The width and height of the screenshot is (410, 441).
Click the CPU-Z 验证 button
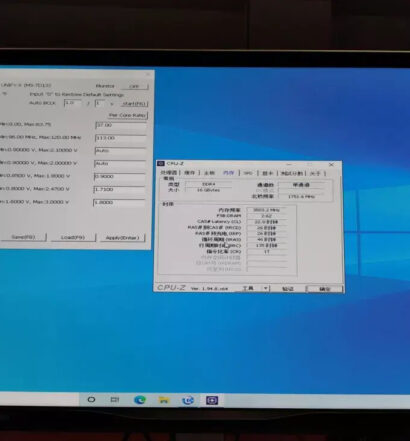pyautogui.click(x=288, y=289)
